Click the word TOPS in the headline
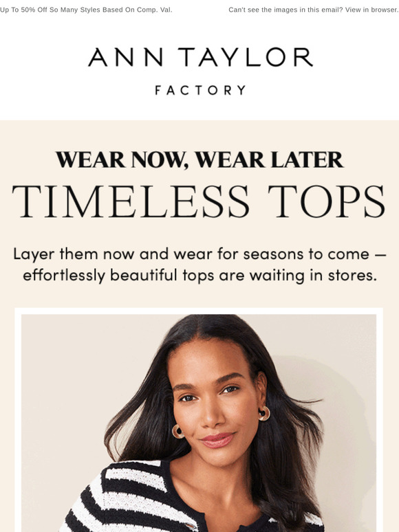 point(326,201)
